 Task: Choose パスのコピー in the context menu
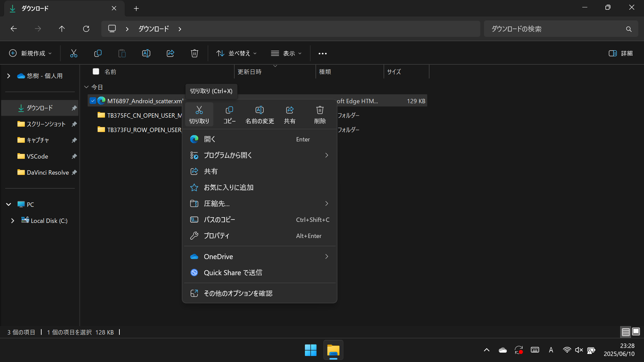[x=219, y=220]
